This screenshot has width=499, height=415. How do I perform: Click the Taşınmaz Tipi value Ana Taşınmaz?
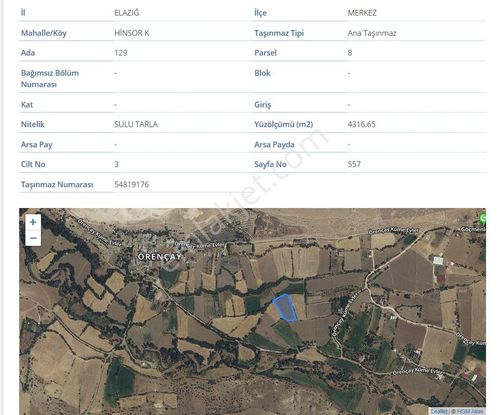pos(372,33)
